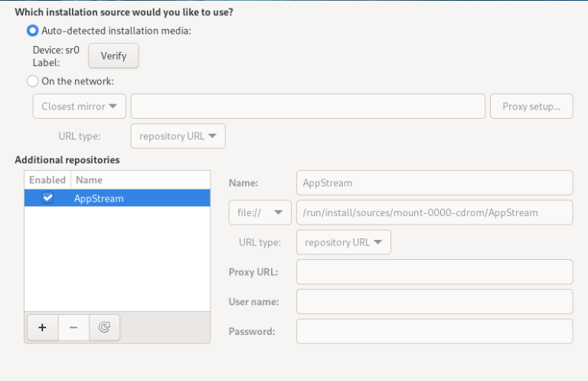
Task: Click the remove repository minus icon
Action: pyautogui.click(x=73, y=327)
